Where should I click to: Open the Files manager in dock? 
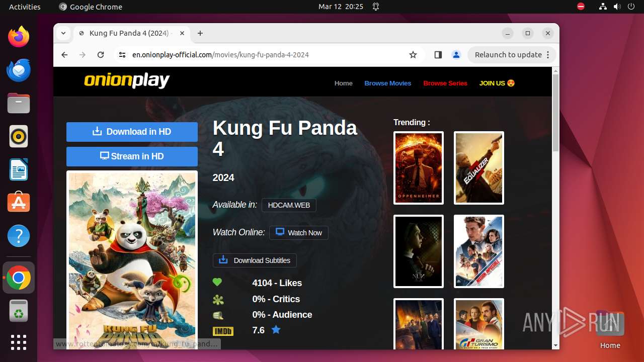click(19, 103)
